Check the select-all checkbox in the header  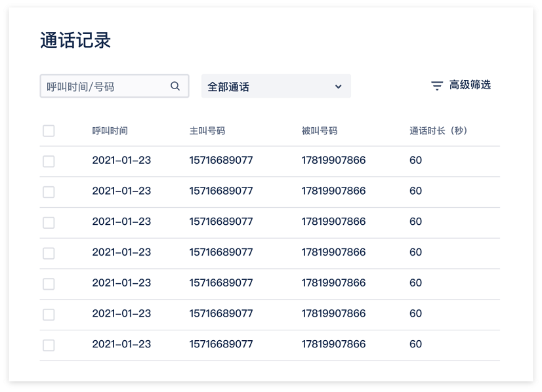click(x=49, y=130)
